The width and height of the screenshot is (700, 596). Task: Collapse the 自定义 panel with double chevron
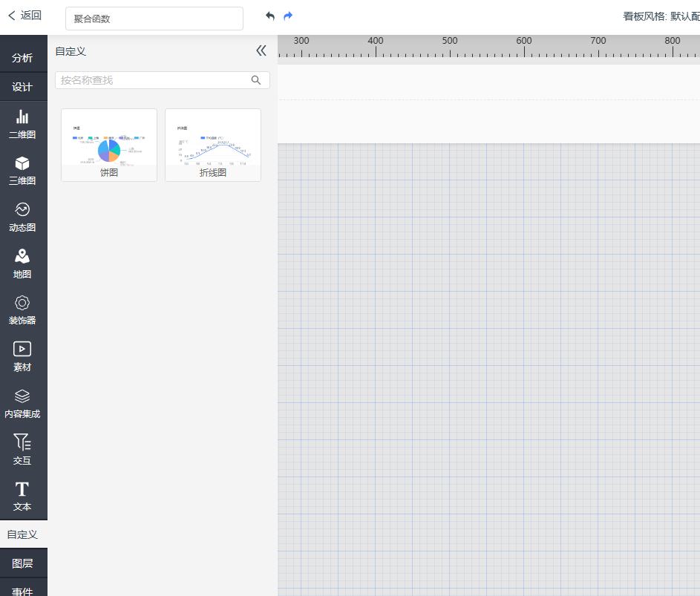261,50
